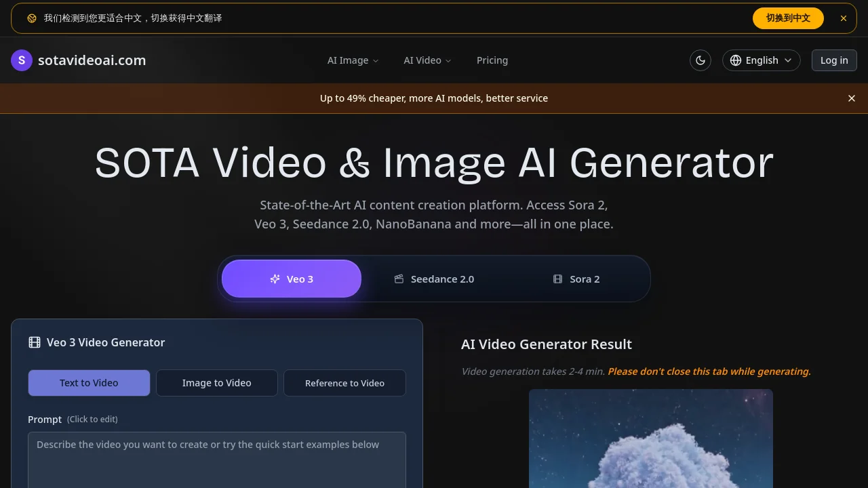The width and height of the screenshot is (868, 488).
Task: Click the film icon beside Sora 2
Action: (557, 279)
